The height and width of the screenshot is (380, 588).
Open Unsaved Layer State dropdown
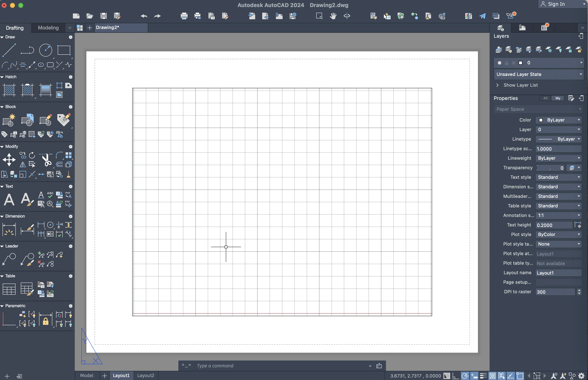point(539,74)
